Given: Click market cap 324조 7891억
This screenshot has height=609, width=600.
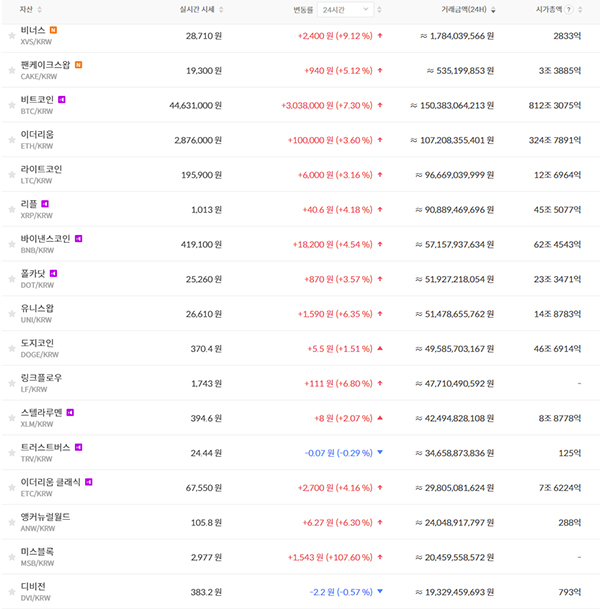Looking at the screenshot, I should 555,140.
